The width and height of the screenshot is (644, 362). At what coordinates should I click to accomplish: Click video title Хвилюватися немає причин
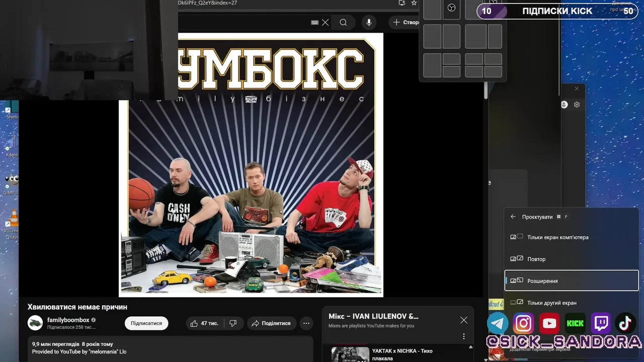coord(77,307)
